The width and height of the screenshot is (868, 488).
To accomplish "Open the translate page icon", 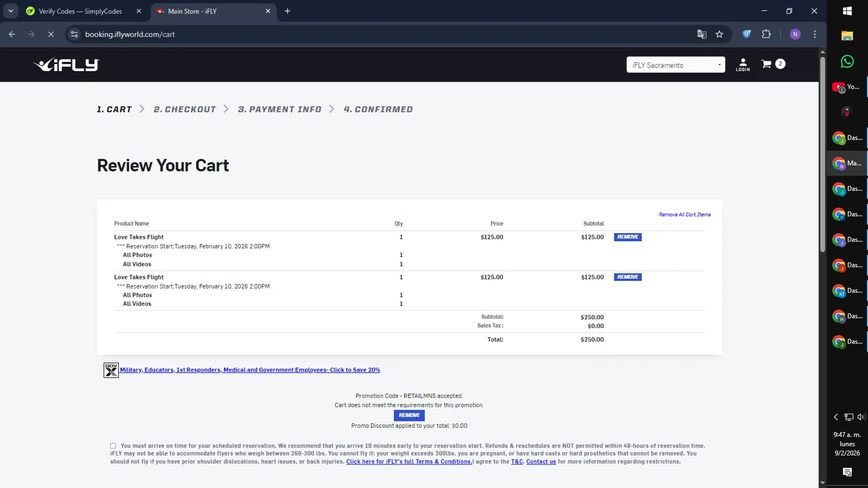I will (x=702, y=34).
